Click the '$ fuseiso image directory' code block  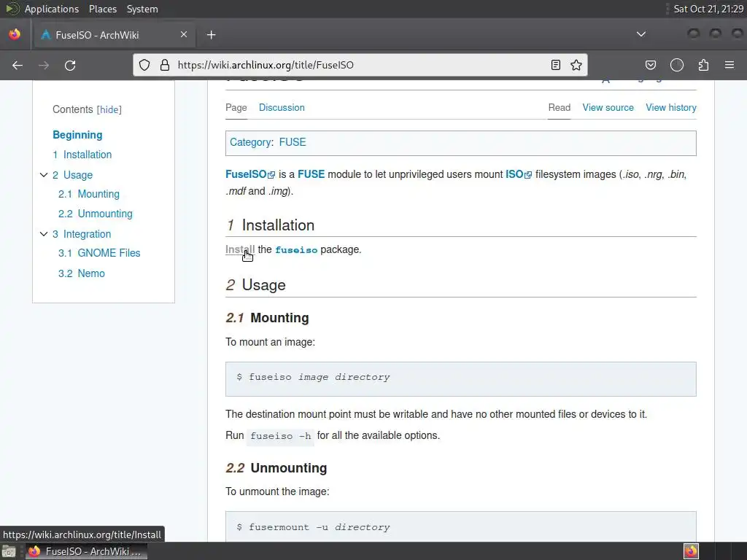[461, 379]
